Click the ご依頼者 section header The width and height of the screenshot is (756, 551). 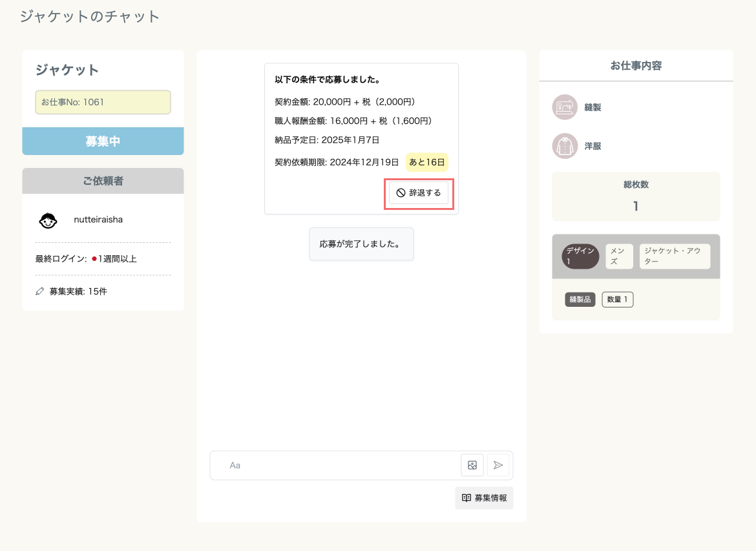[103, 181]
